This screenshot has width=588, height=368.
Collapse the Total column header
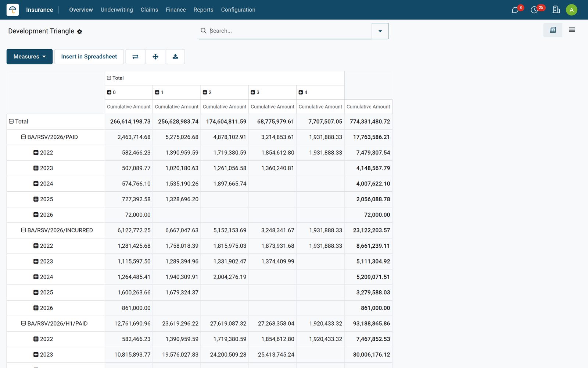pos(109,78)
